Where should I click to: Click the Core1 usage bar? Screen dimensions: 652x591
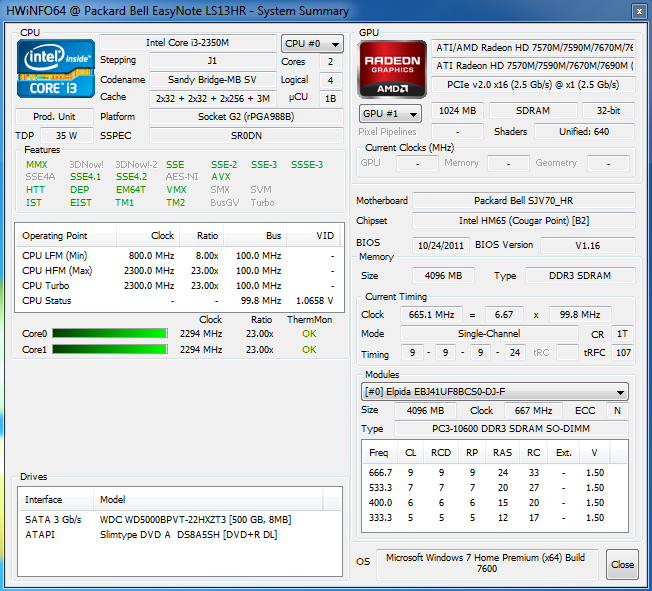(110, 349)
